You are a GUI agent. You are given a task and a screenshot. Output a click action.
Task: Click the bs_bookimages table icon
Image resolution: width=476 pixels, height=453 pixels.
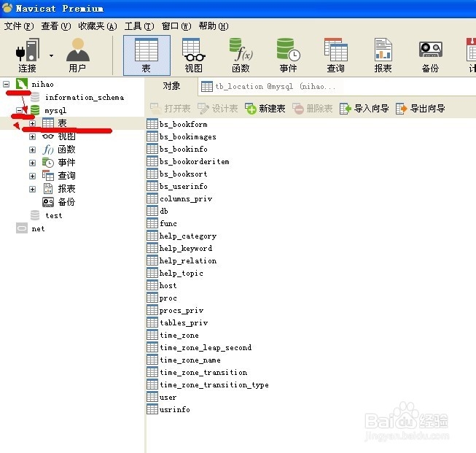coord(152,136)
